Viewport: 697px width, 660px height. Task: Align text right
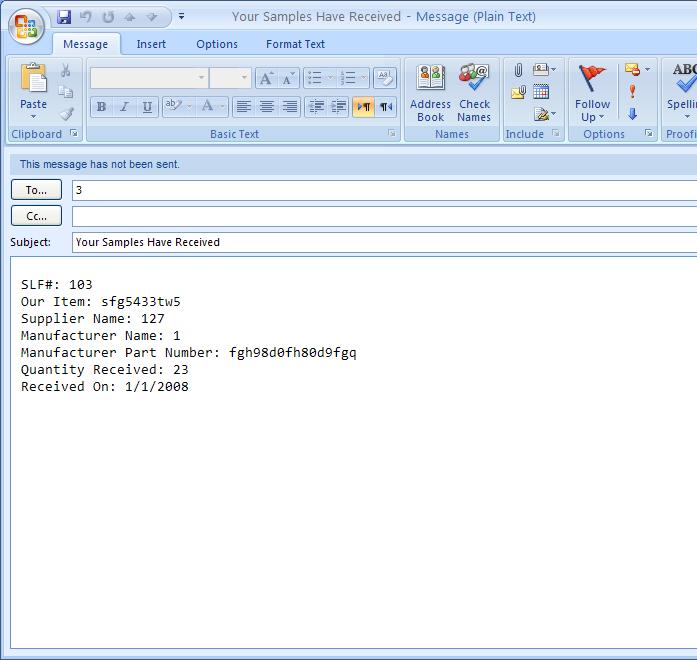290,107
